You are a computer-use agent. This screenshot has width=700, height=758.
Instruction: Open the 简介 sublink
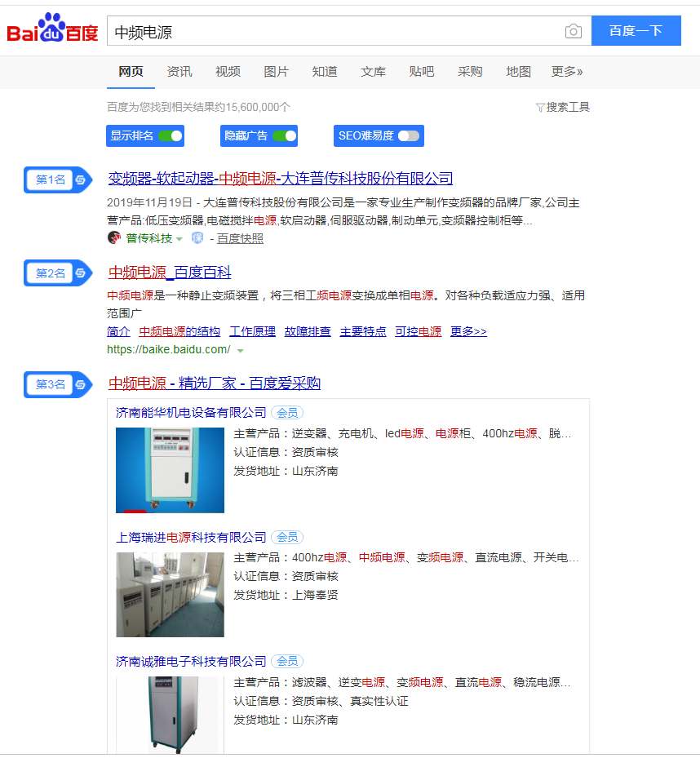pos(118,331)
